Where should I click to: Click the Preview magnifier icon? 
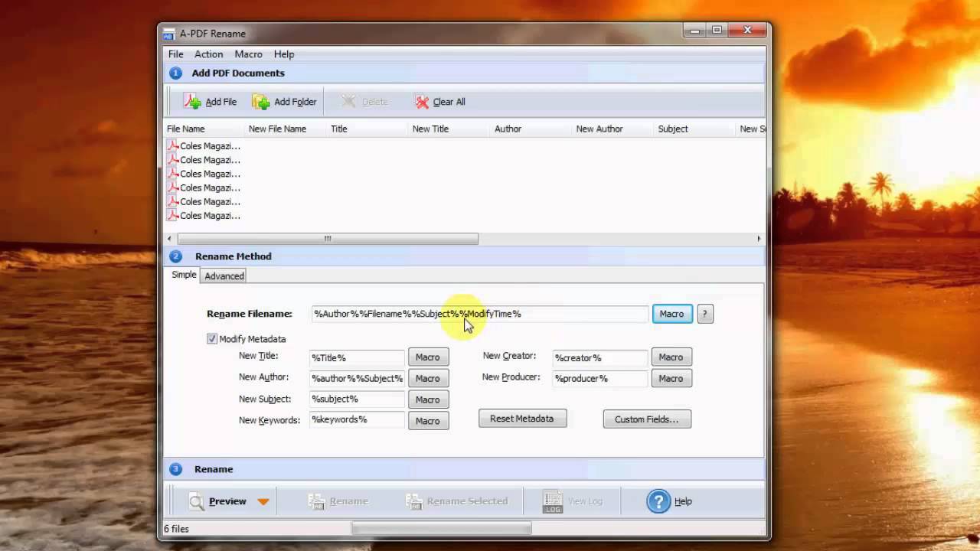197,501
